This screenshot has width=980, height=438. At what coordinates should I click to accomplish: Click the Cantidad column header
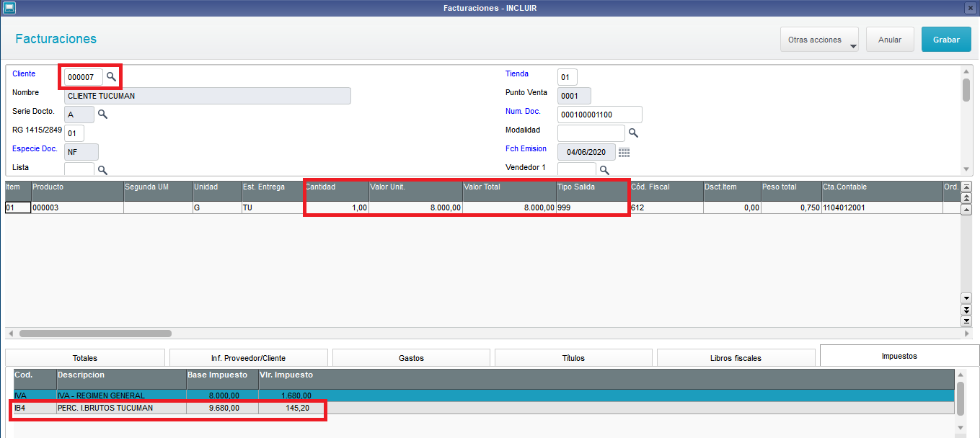coord(336,190)
